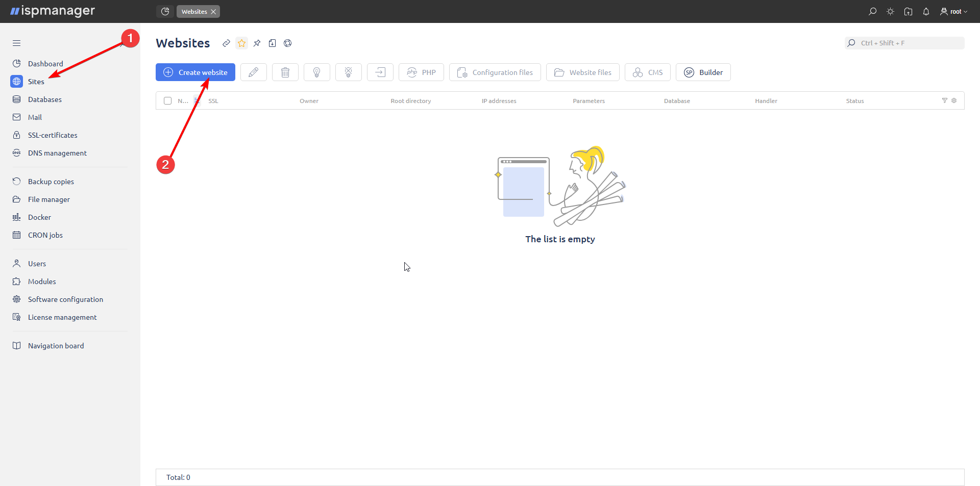Click the Builder button
Screen dimensions: 980x486
tap(703, 72)
